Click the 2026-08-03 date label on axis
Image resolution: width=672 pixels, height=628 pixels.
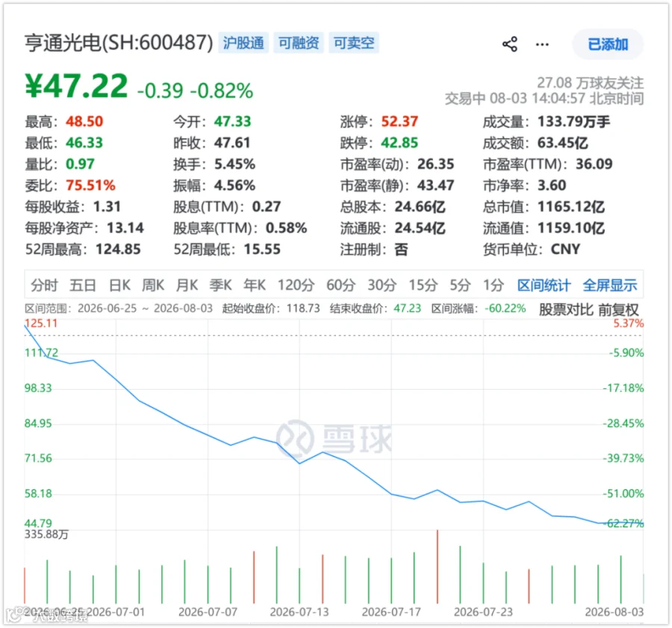click(615, 612)
